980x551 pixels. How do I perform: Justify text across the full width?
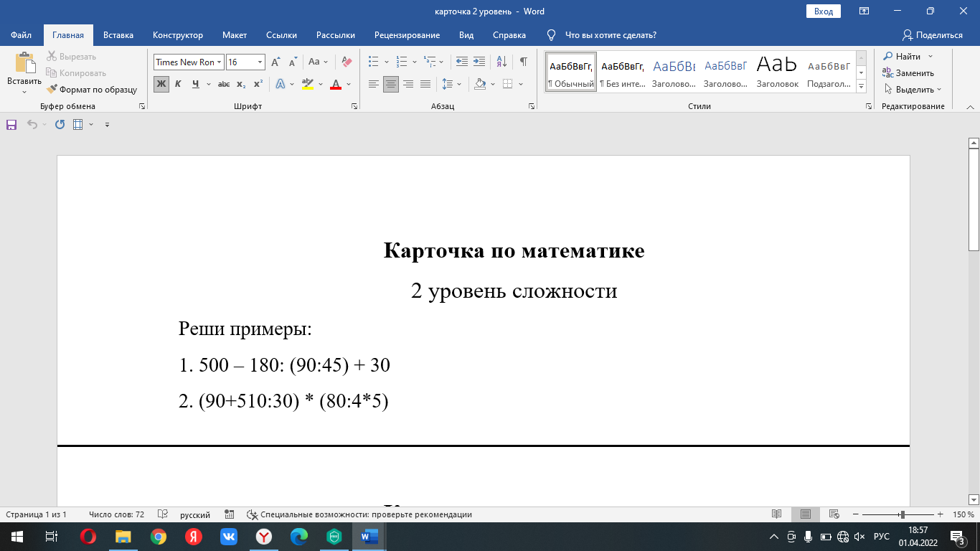point(425,84)
